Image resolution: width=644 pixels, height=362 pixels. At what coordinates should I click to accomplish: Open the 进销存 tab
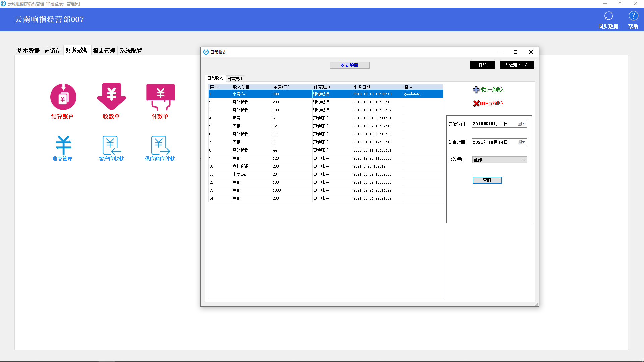(52, 51)
